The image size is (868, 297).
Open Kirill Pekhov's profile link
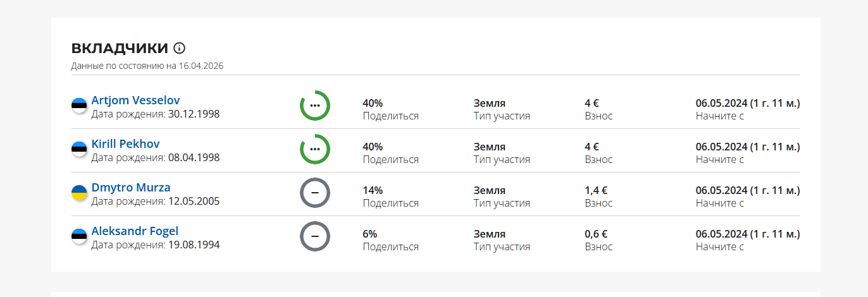point(125,143)
